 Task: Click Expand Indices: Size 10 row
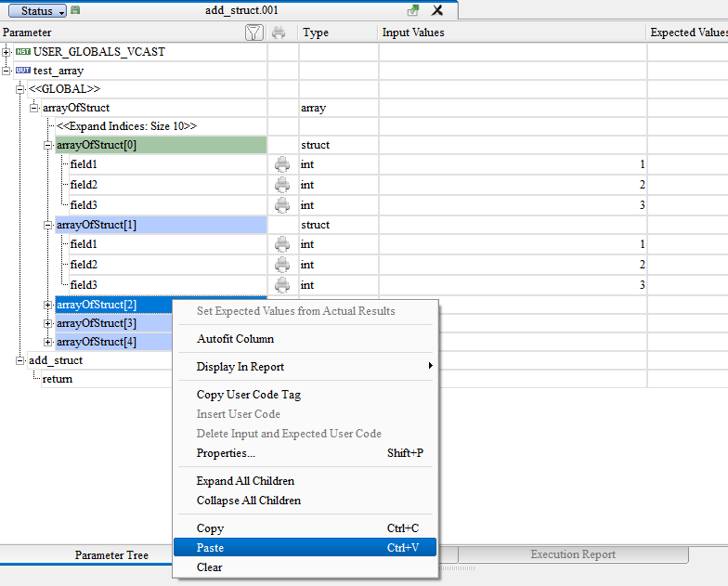coord(126,126)
